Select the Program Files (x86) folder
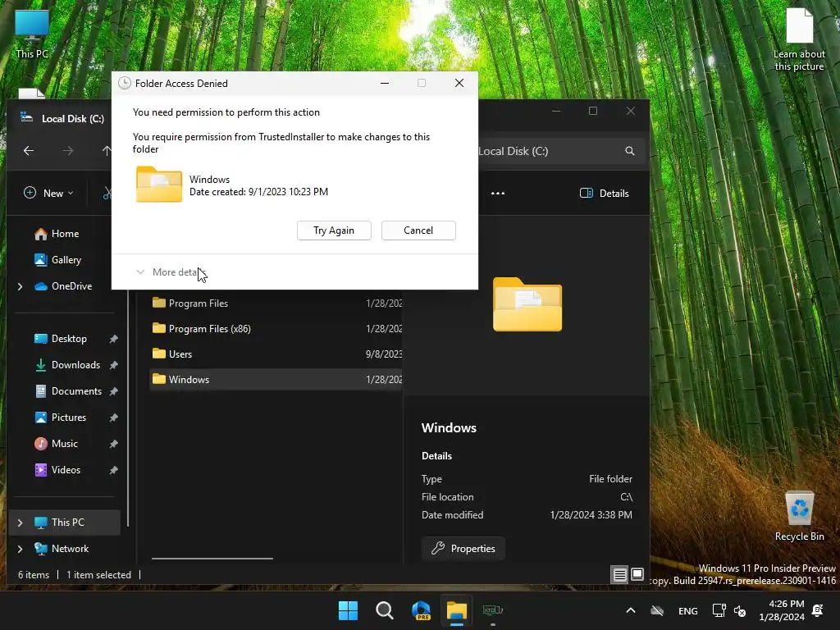The height and width of the screenshot is (630, 840). [276, 328]
